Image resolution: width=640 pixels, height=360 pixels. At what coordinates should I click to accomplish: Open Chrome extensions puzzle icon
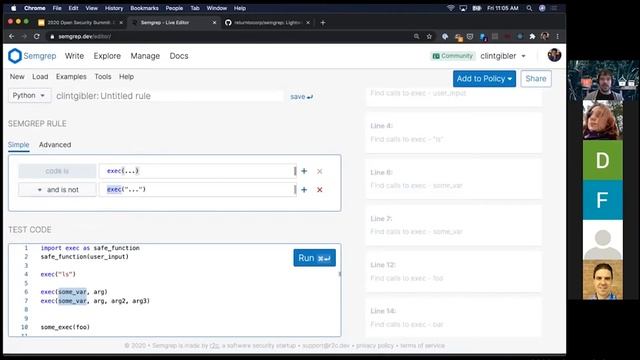532,36
